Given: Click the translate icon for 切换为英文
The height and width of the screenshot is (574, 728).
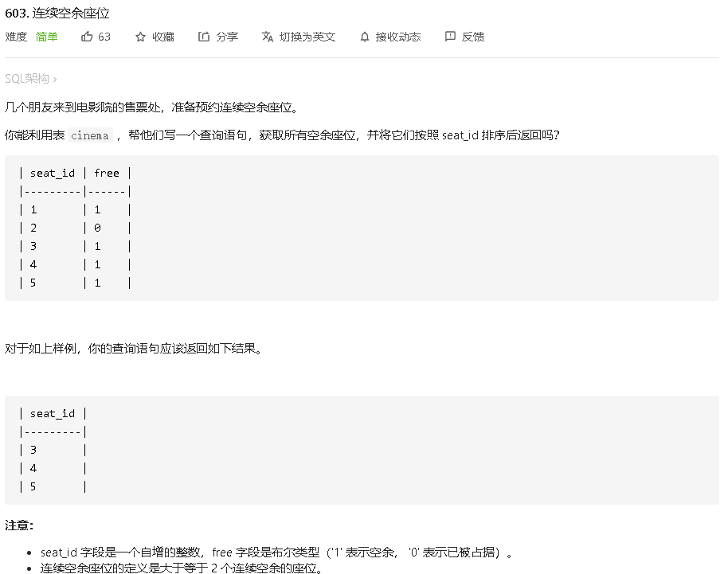Looking at the screenshot, I should point(268,37).
